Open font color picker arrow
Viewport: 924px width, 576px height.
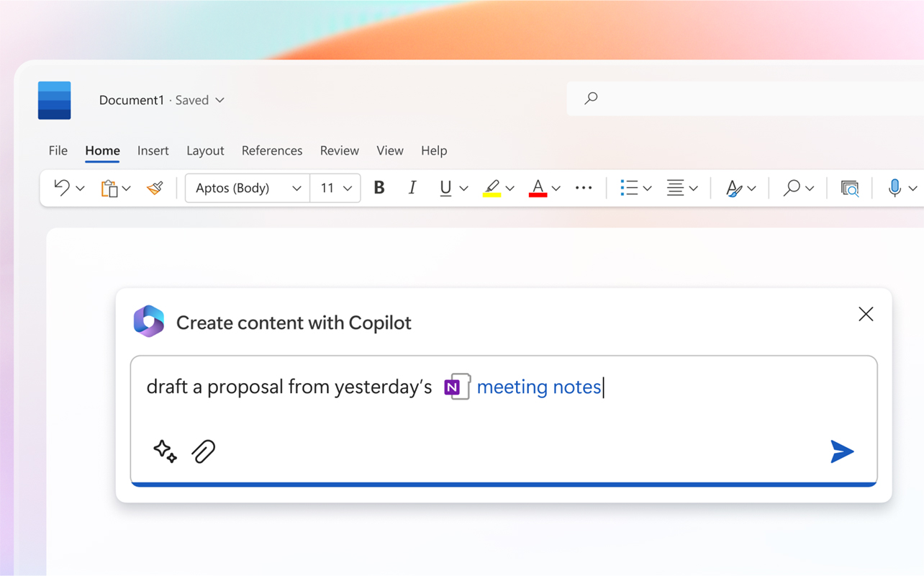tap(556, 189)
